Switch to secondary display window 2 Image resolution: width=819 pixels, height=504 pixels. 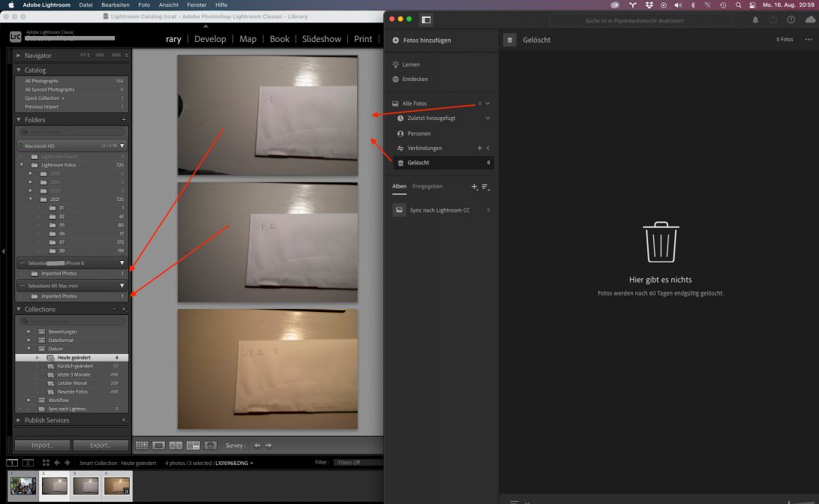click(28, 463)
